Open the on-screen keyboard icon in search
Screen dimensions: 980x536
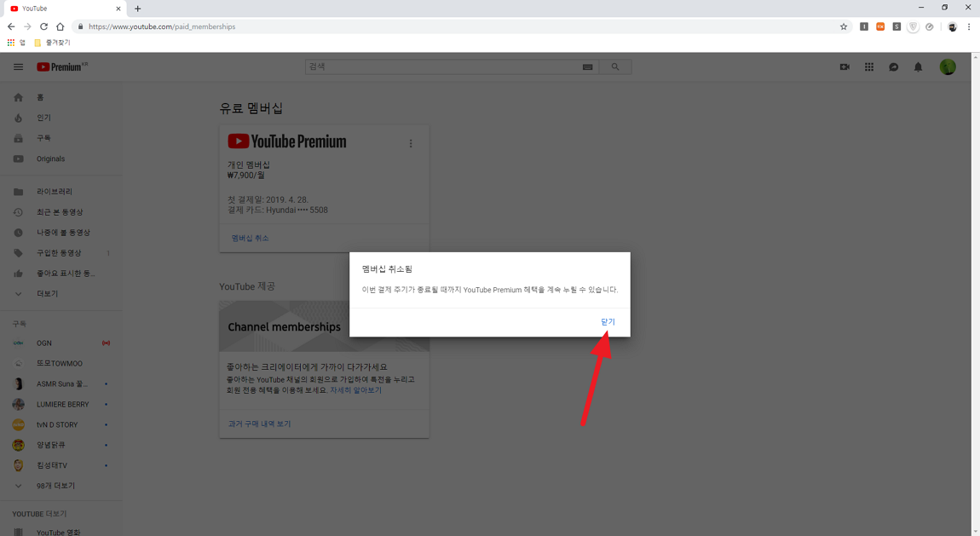(587, 66)
